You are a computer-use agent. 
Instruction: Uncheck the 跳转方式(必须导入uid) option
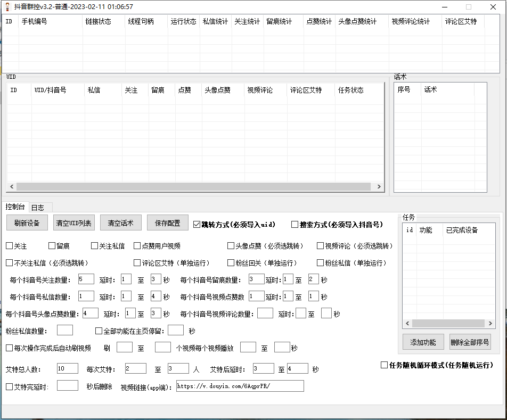[x=197, y=225]
